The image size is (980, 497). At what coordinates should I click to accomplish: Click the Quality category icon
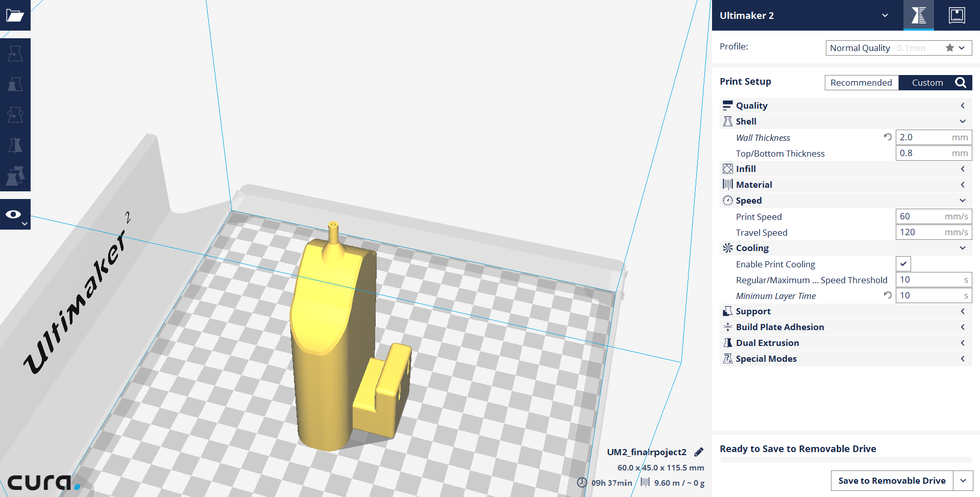click(728, 106)
